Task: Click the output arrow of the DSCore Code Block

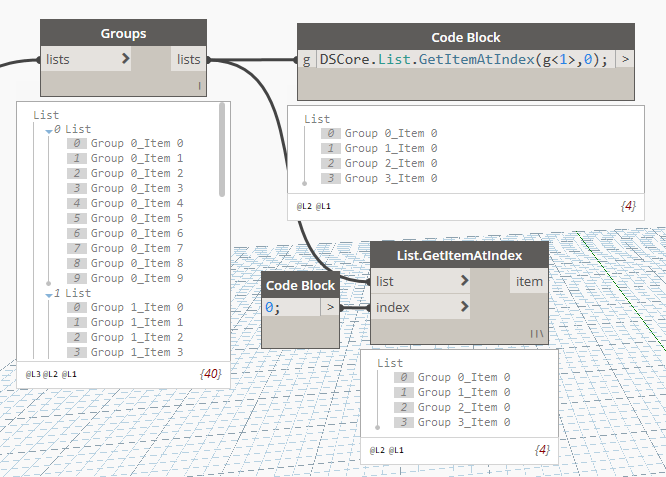Action: tap(625, 60)
